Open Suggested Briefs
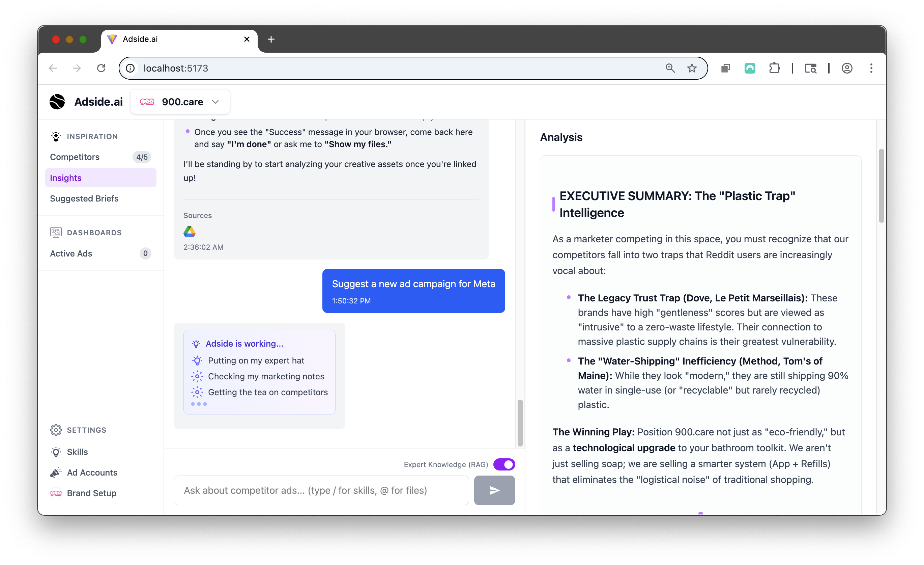The height and width of the screenshot is (565, 924). tap(100, 198)
